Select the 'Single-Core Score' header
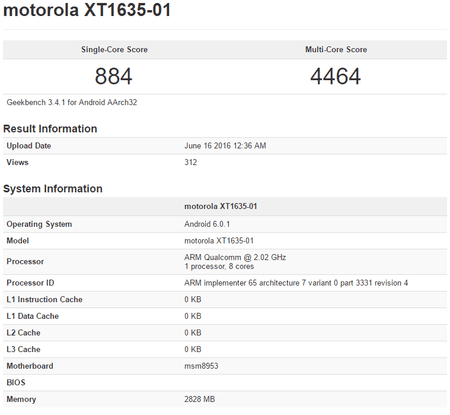Image resolution: width=450 pixels, height=415 pixels. click(114, 50)
